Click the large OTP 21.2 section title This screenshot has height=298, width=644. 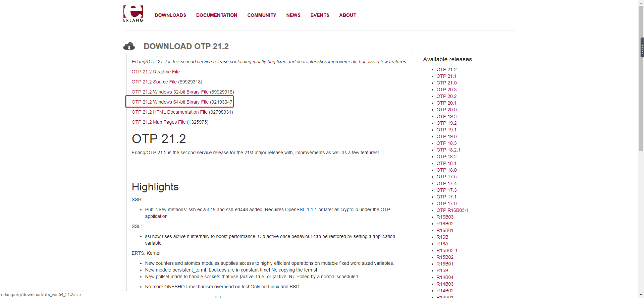159,139
